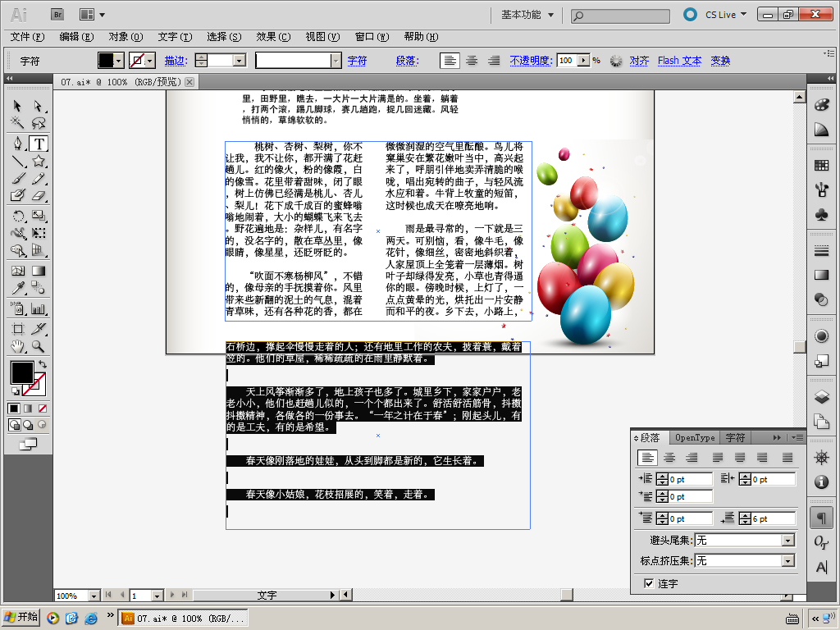The width and height of the screenshot is (840, 630).
Task: Open the Symbols club panel icon
Action: [821, 215]
